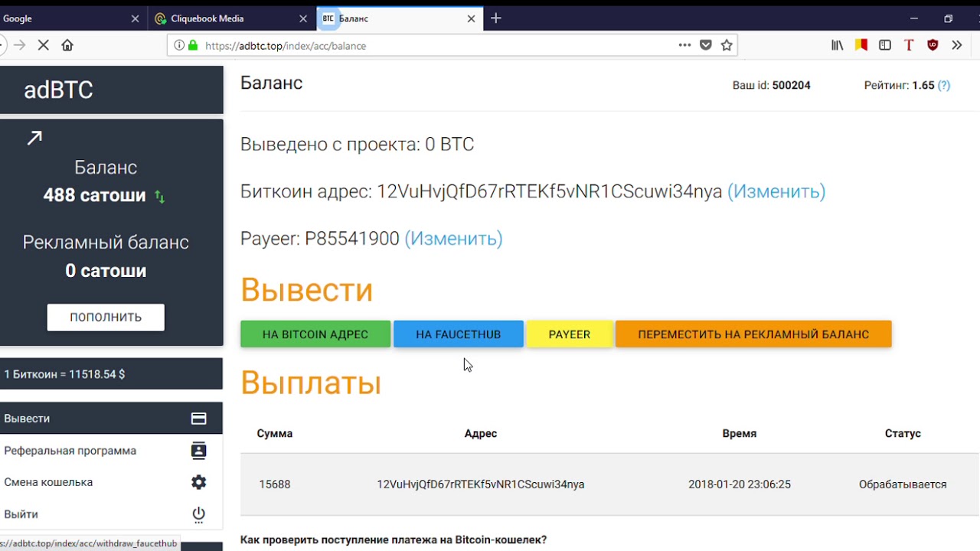The height and width of the screenshot is (551, 980).
Task: Click the gear icon beside Смена кошелька
Action: 199,482
